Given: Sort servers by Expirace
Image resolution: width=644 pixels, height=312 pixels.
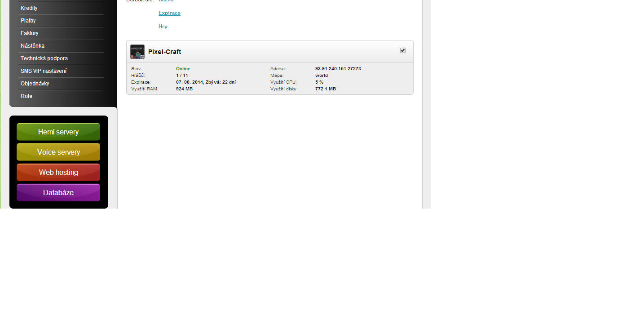Looking at the screenshot, I should point(169,13).
